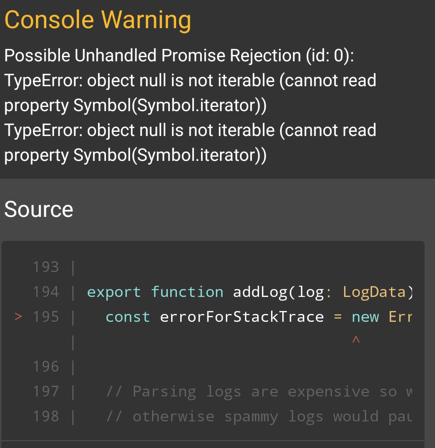Select the function keyword on line 194

pyautogui.click(x=187, y=292)
